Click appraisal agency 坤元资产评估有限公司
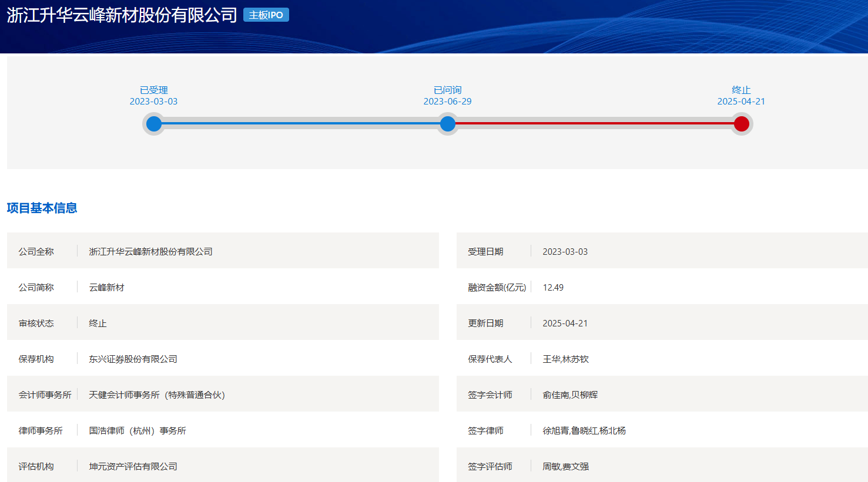868x482 pixels. (133, 466)
